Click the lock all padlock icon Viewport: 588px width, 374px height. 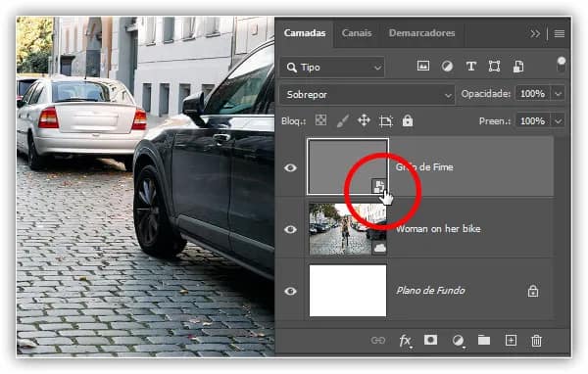(x=408, y=120)
